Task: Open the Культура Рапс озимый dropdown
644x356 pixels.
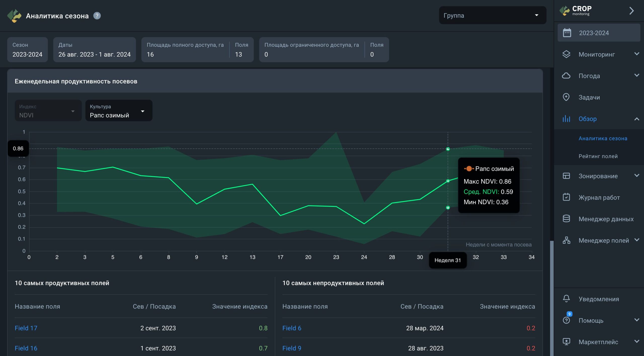Action: (x=119, y=111)
